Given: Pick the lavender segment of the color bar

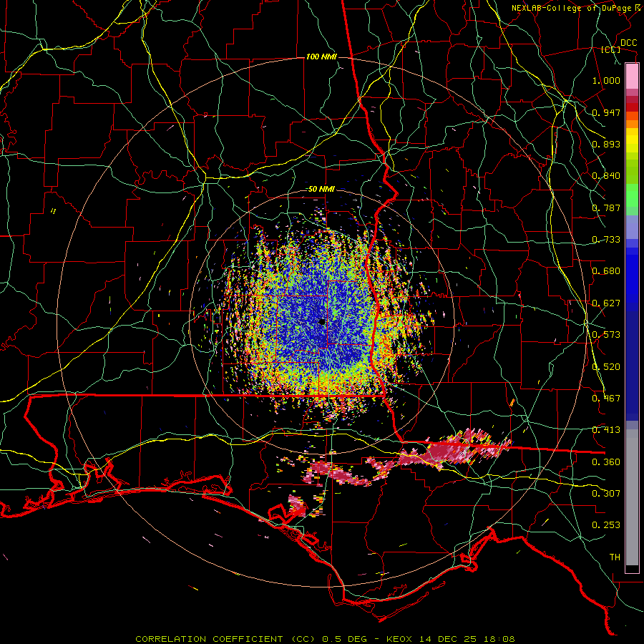Looking at the screenshot, I should [x=632, y=228].
